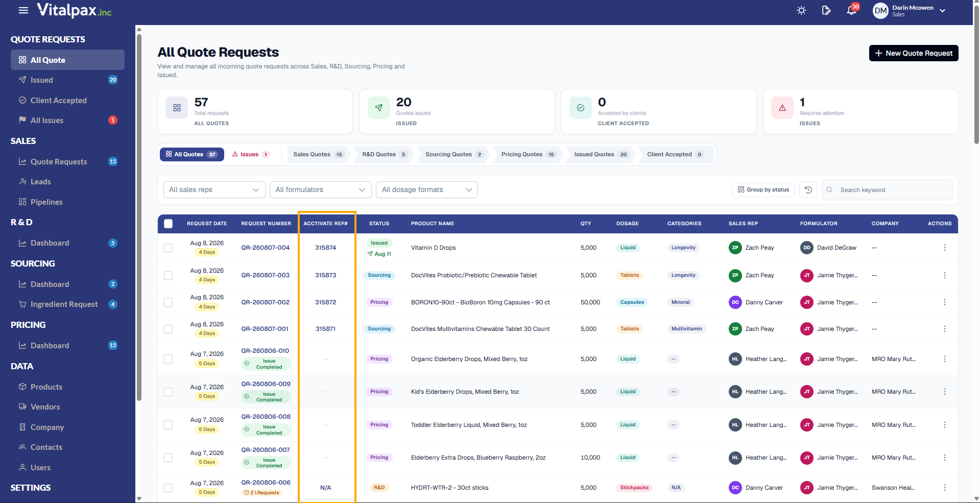The image size is (980, 503).
Task: Focus the Search keyword field
Action: (888, 189)
